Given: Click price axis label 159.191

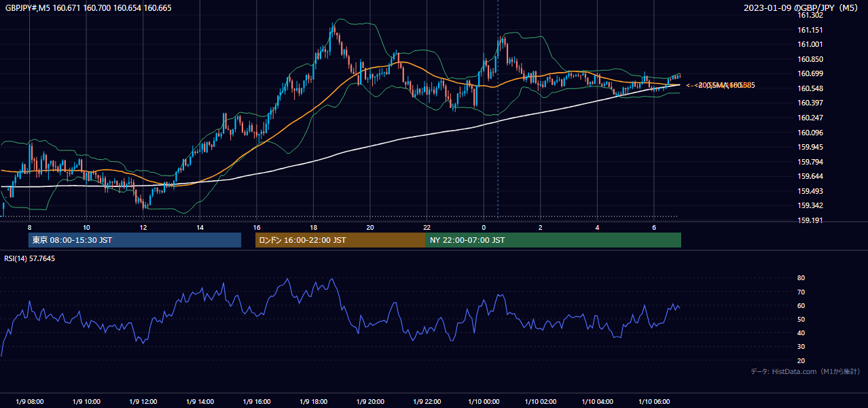Looking at the screenshot, I should (x=810, y=220).
